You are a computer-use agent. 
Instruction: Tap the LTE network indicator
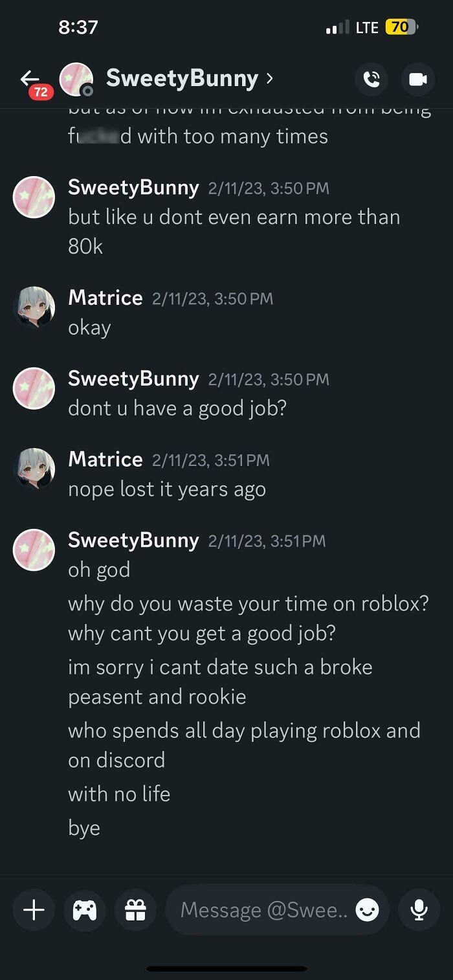(x=367, y=27)
